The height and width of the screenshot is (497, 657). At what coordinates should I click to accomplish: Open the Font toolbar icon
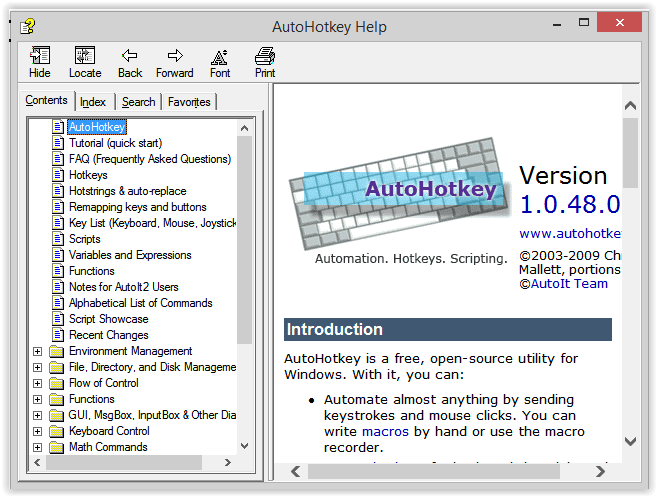[x=220, y=57]
